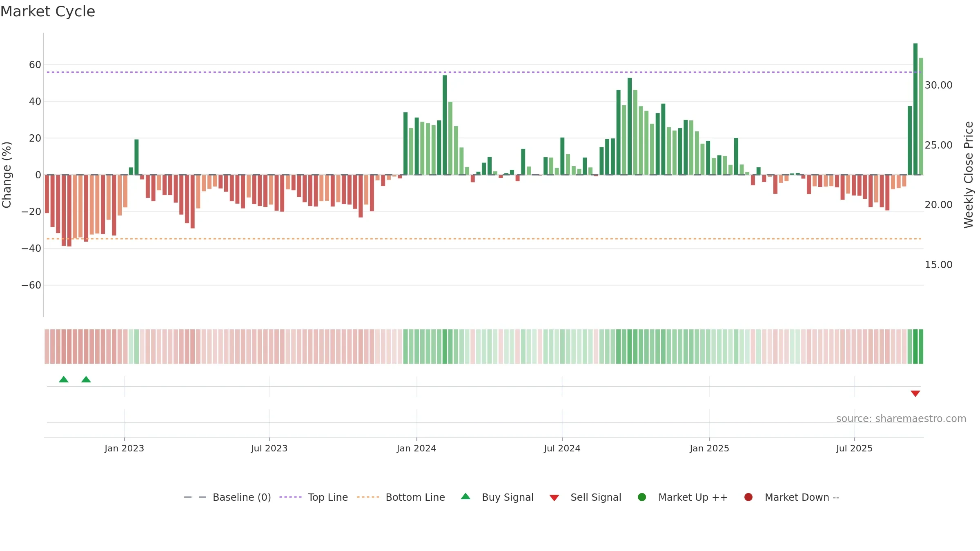Click the second green buy signal marker on chart

[86, 379]
